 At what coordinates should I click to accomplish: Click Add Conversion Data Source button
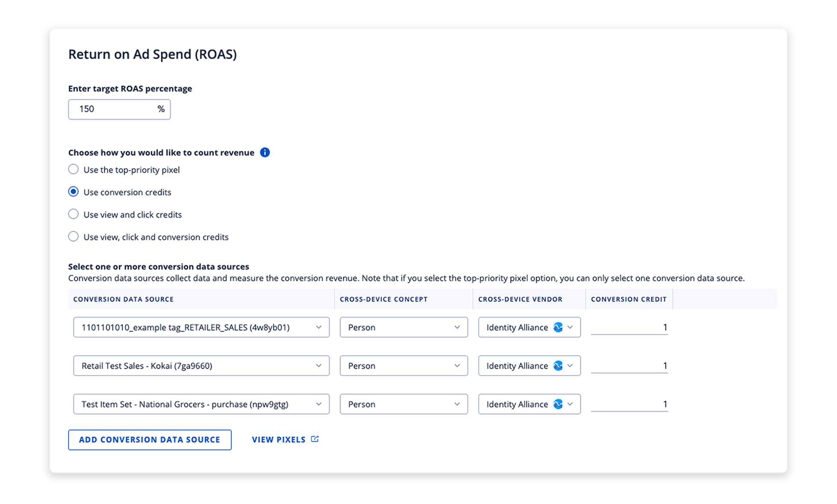150,440
